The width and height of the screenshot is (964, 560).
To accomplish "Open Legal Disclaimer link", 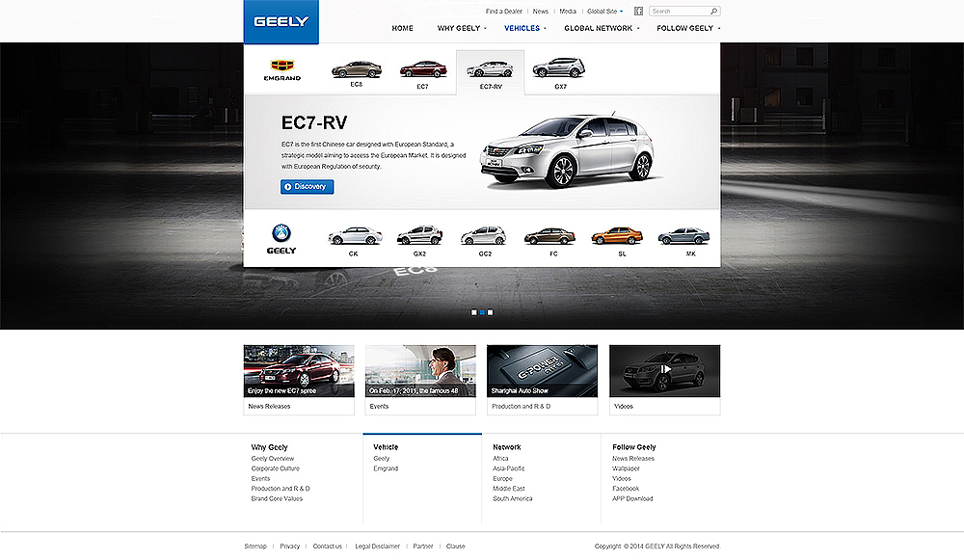I will [378, 547].
